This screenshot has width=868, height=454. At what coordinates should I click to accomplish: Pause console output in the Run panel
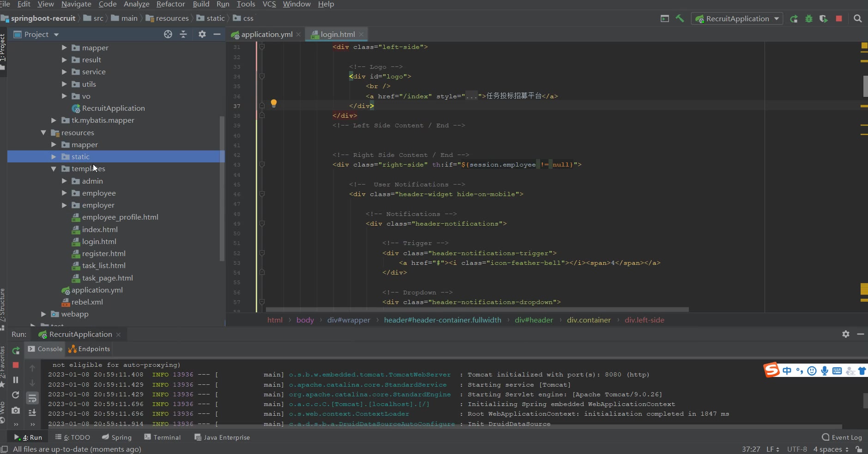pyautogui.click(x=16, y=380)
